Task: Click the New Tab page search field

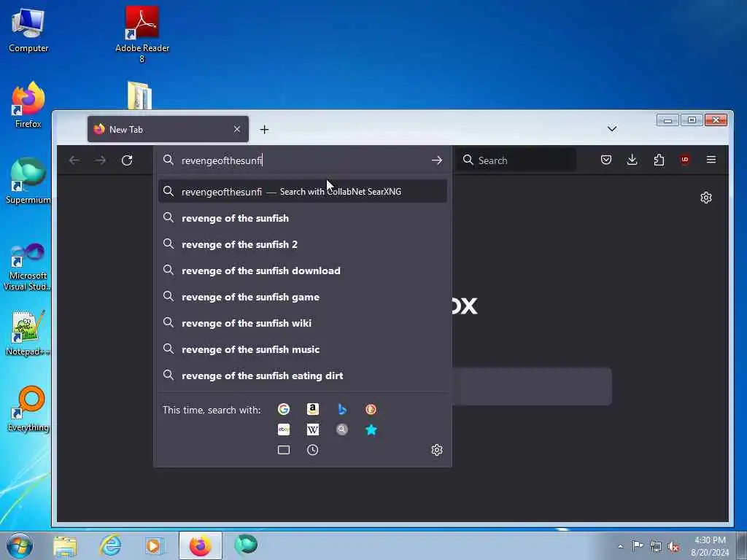Action: click(x=532, y=386)
